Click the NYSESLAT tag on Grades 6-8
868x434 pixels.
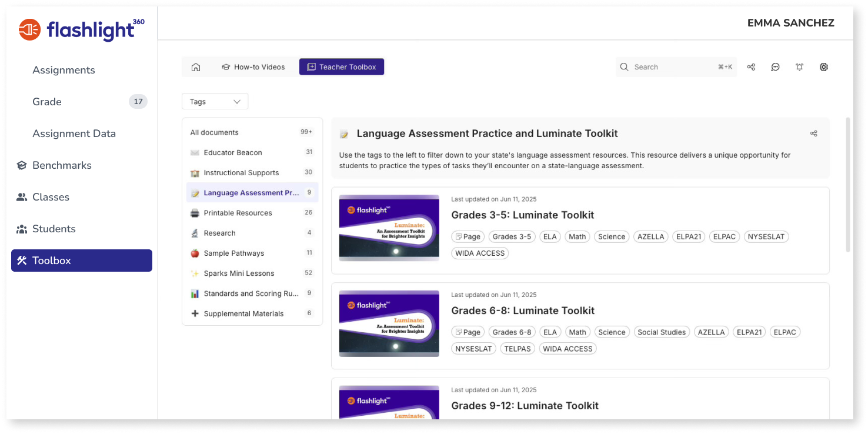(x=473, y=349)
